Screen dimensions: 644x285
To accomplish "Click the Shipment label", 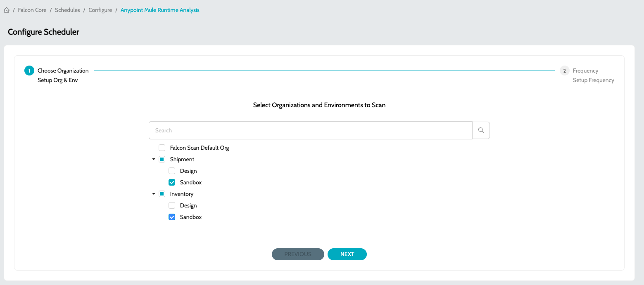I will pos(182,159).
